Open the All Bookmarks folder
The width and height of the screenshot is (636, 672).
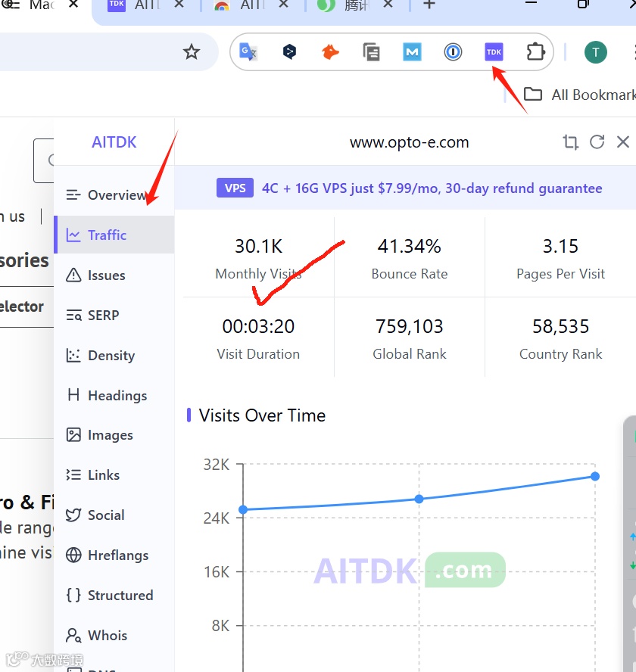coord(579,95)
